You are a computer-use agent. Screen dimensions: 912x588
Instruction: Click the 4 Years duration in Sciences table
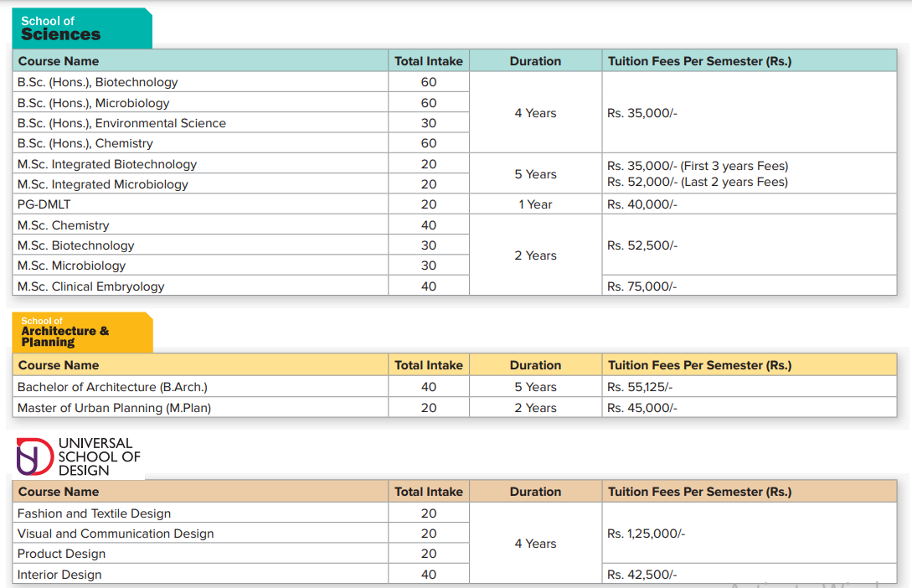[x=536, y=113]
